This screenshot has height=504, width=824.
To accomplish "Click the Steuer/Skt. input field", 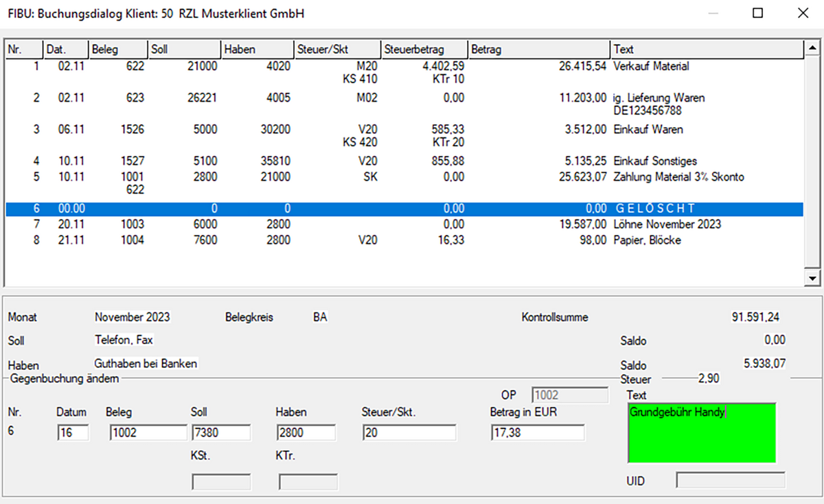I will coord(409,433).
